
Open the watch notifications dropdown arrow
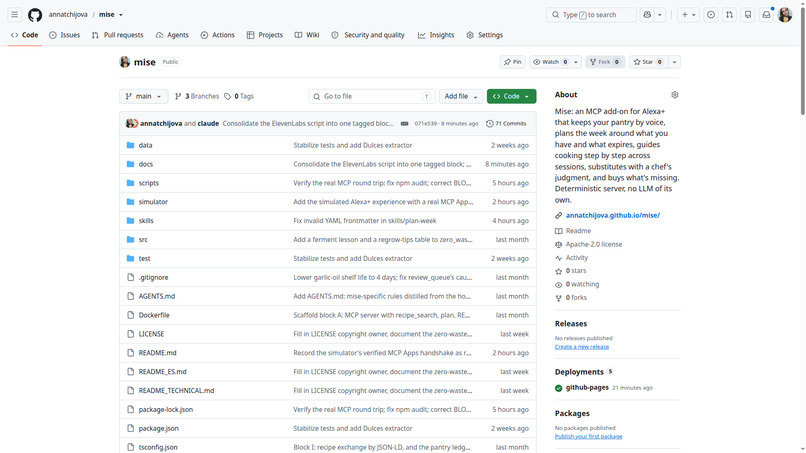pos(576,62)
